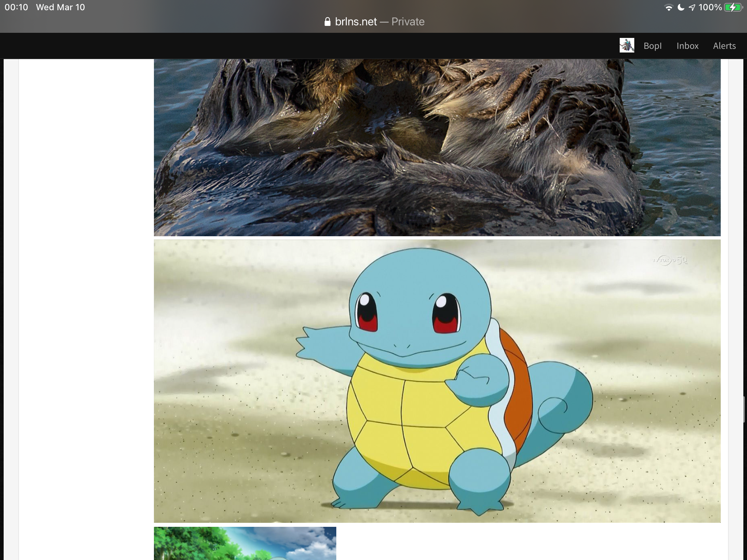Tap the battery charging icon
Image resolution: width=747 pixels, height=560 pixels.
point(734,8)
